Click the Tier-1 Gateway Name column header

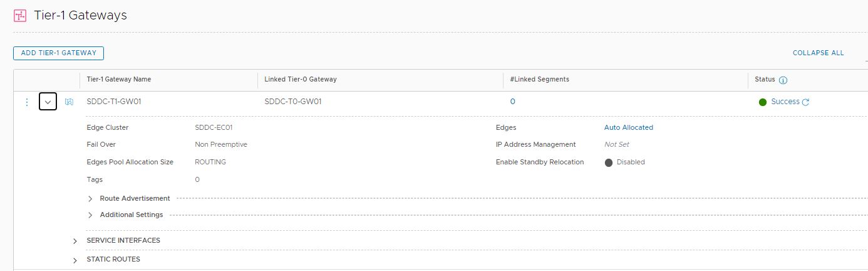pos(118,80)
